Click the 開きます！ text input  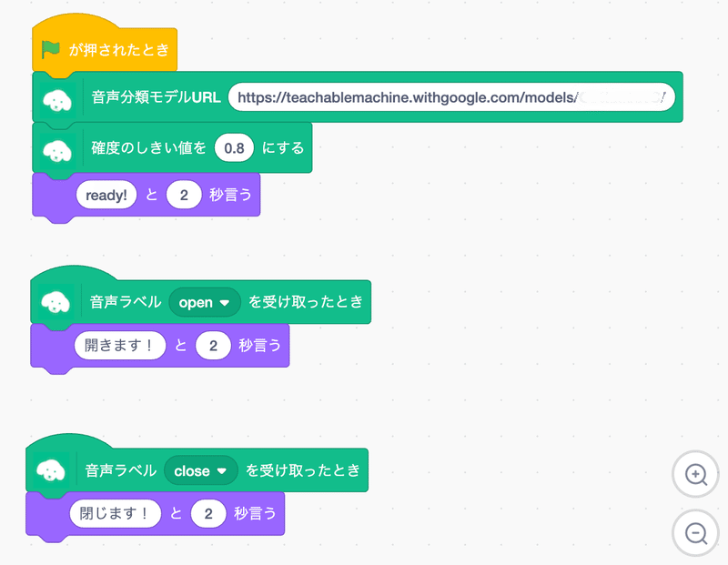[119, 345]
